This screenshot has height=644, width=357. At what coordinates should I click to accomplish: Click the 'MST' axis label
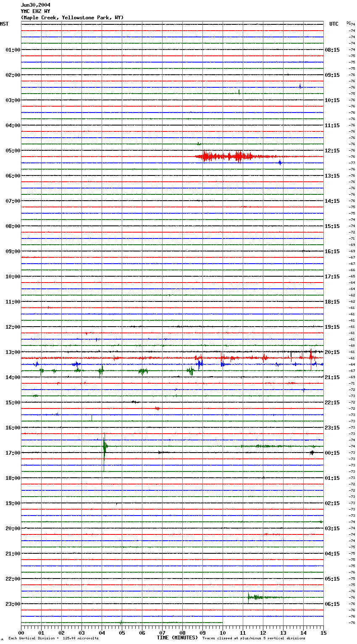[4, 24]
